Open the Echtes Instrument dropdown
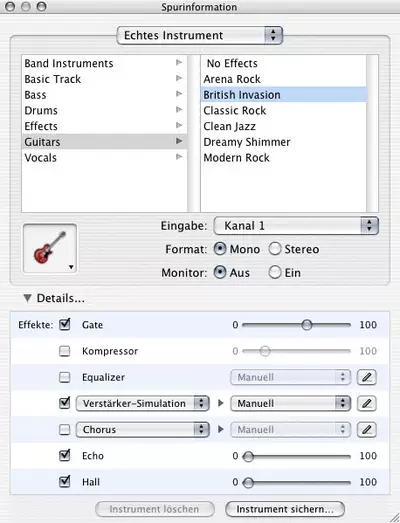The height and width of the screenshot is (523, 400). (200, 35)
